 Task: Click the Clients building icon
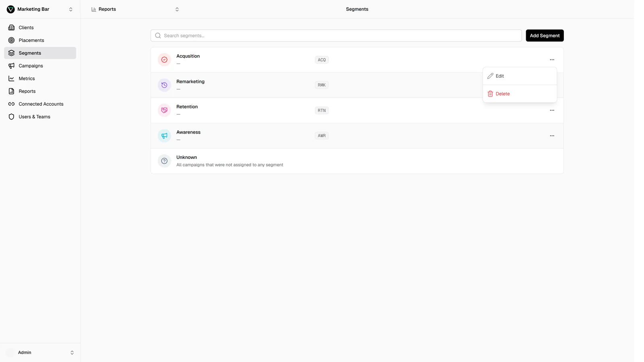pos(12,28)
